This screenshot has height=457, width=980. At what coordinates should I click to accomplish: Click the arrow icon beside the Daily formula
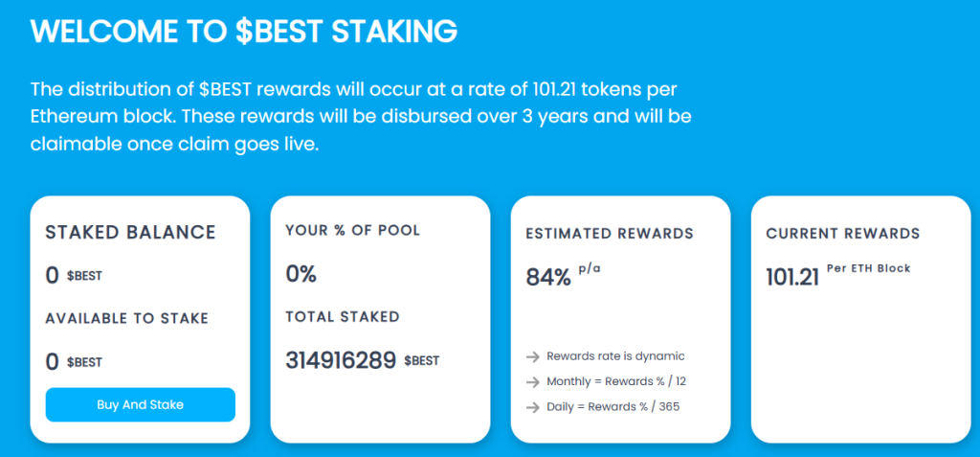pyautogui.click(x=533, y=406)
